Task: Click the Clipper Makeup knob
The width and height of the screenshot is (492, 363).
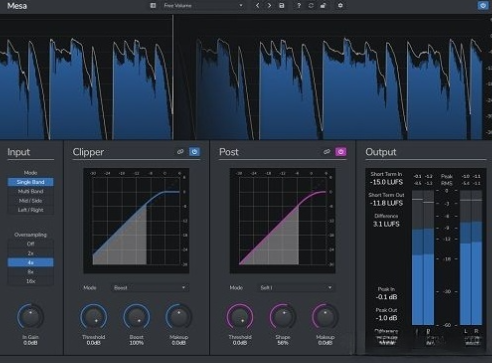Action: pyautogui.click(x=179, y=316)
